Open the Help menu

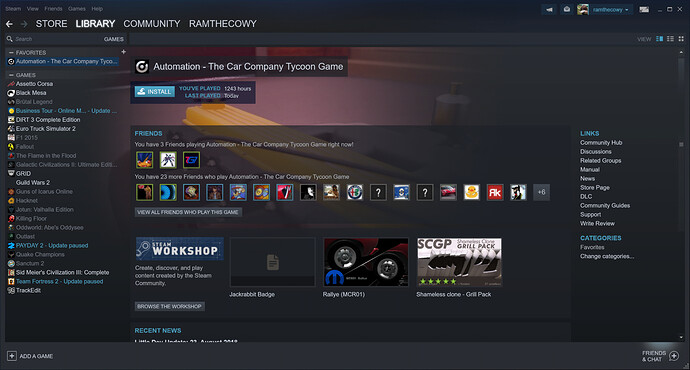coord(97,8)
